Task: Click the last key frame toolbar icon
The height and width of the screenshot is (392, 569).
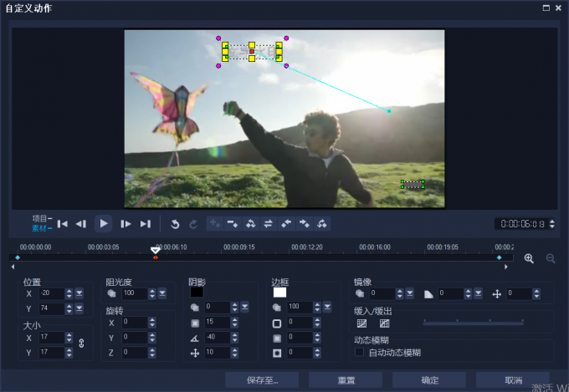Action: point(321,224)
